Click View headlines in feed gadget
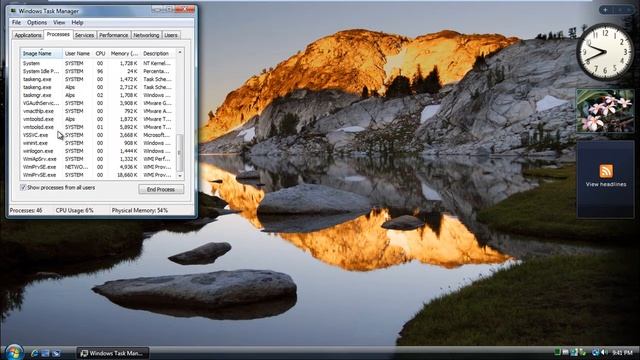The height and width of the screenshot is (360, 640). point(606,184)
